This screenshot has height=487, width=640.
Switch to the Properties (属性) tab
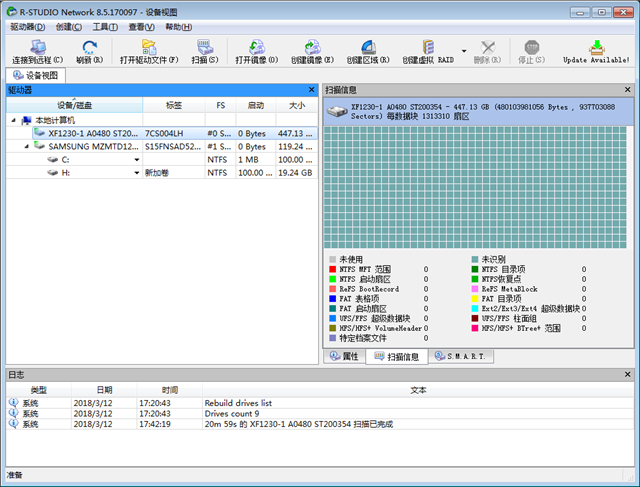click(344, 356)
